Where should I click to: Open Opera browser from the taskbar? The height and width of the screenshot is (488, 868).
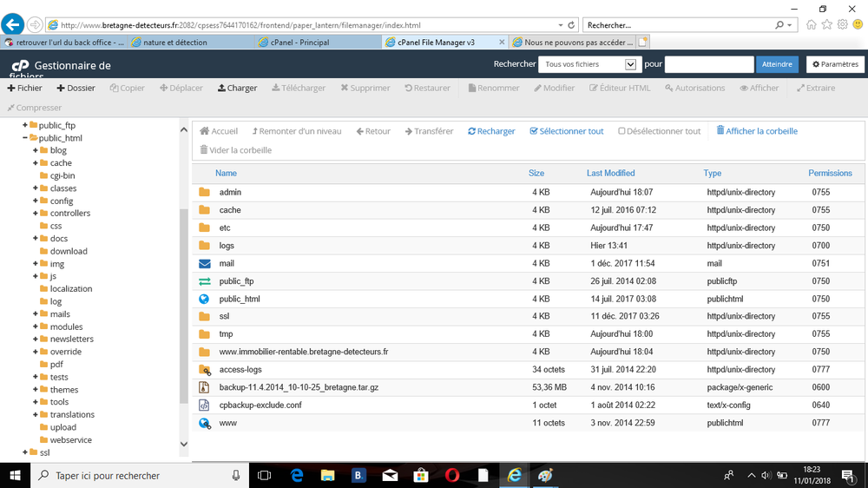(451, 475)
